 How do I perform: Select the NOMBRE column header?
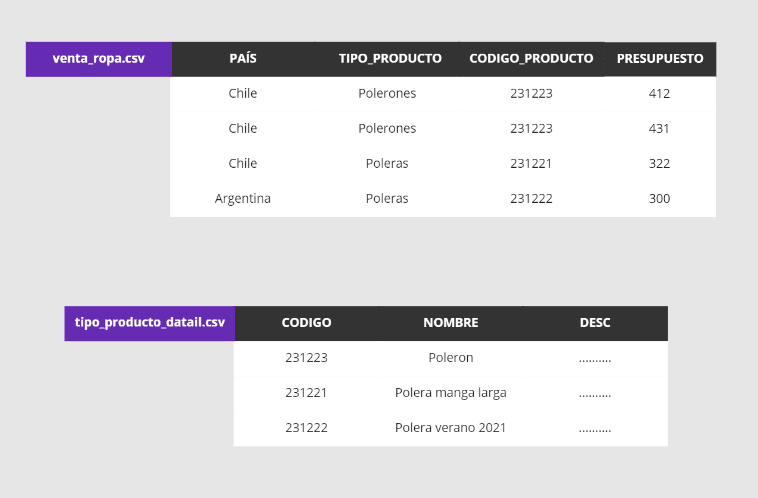pyautogui.click(x=451, y=323)
